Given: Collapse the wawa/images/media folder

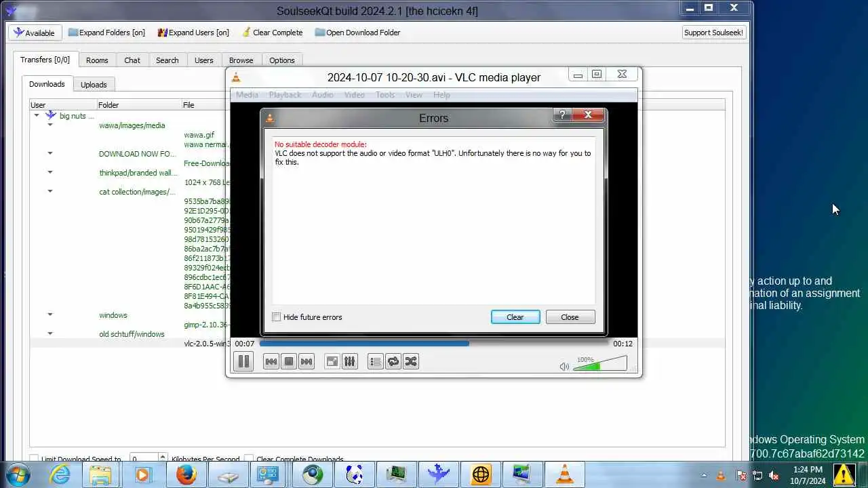Looking at the screenshot, I should tap(50, 125).
